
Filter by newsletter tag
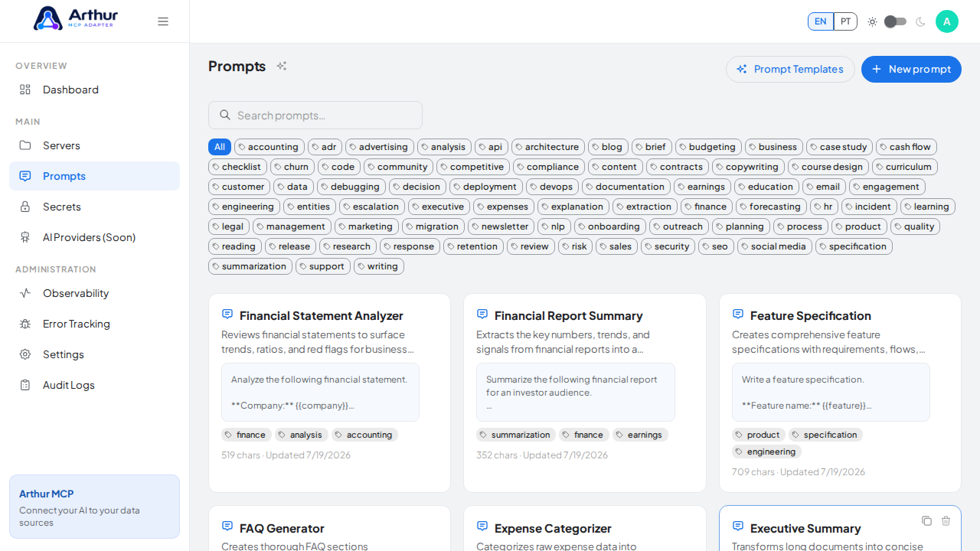point(501,227)
